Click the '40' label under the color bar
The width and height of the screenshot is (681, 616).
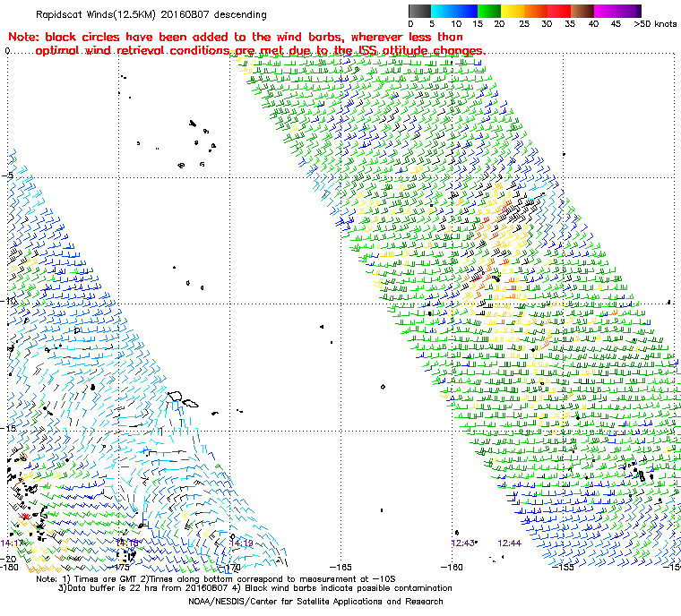click(x=593, y=24)
